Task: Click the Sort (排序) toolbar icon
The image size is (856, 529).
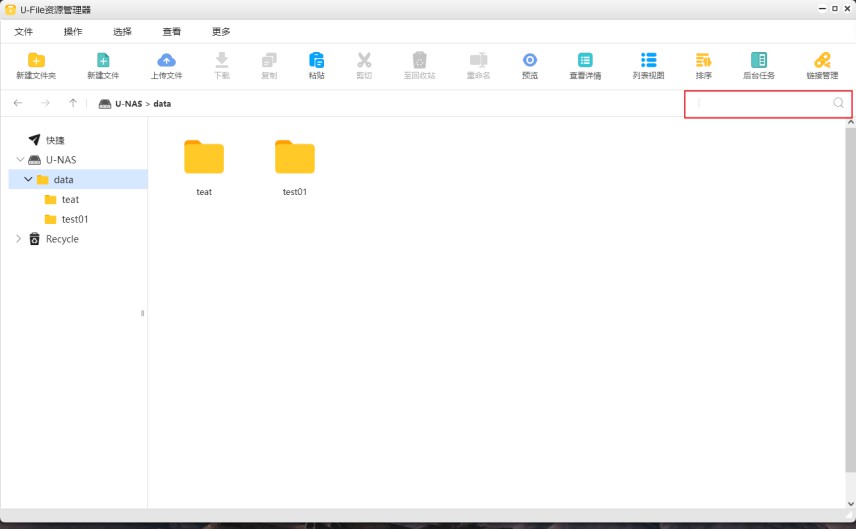Action: [x=703, y=61]
